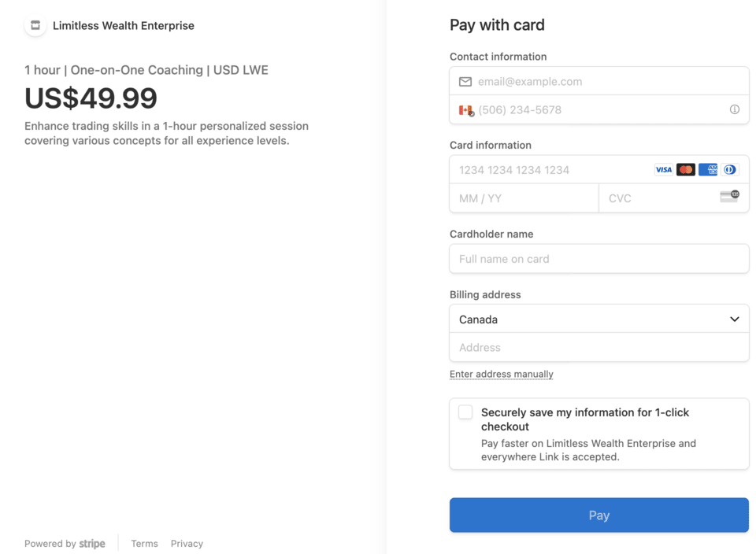Click the Visa card logo
This screenshot has width=756, height=554.
(x=664, y=170)
